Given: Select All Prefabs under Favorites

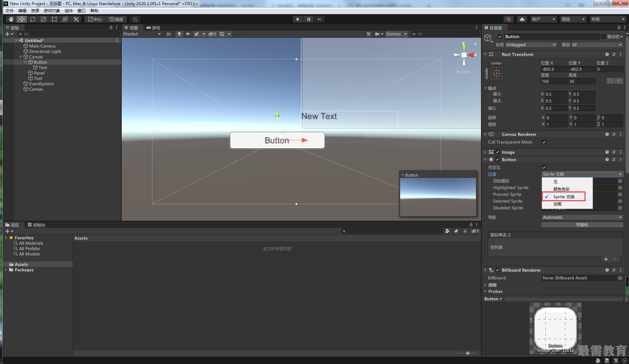Looking at the screenshot, I should point(29,249).
